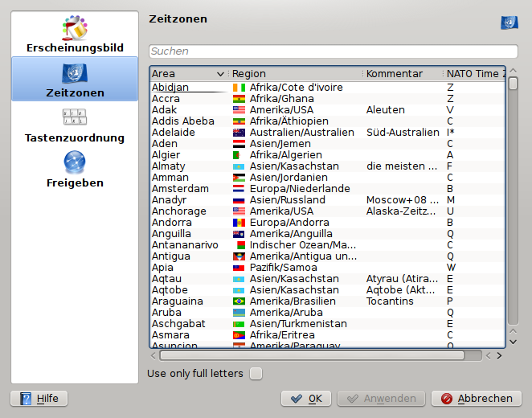Click the Antigua flag icon

[239, 256]
